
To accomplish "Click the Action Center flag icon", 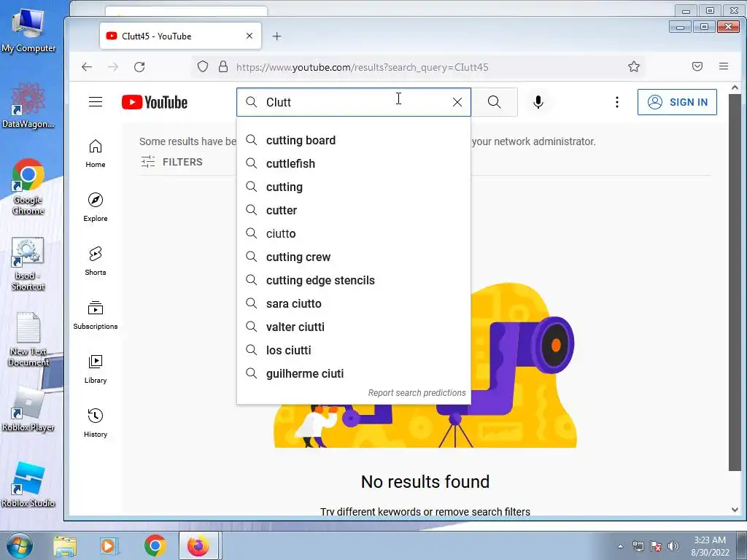I will [x=656, y=546].
